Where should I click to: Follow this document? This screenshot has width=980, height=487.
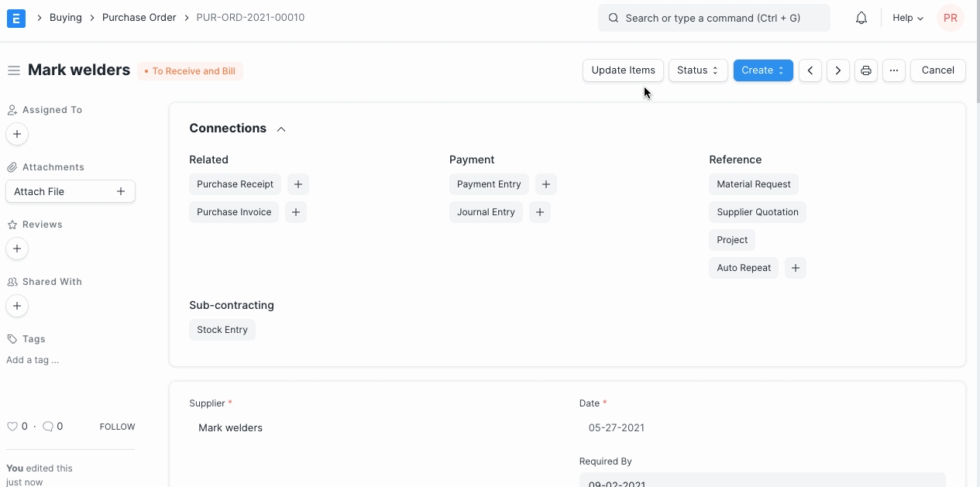tap(117, 427)
